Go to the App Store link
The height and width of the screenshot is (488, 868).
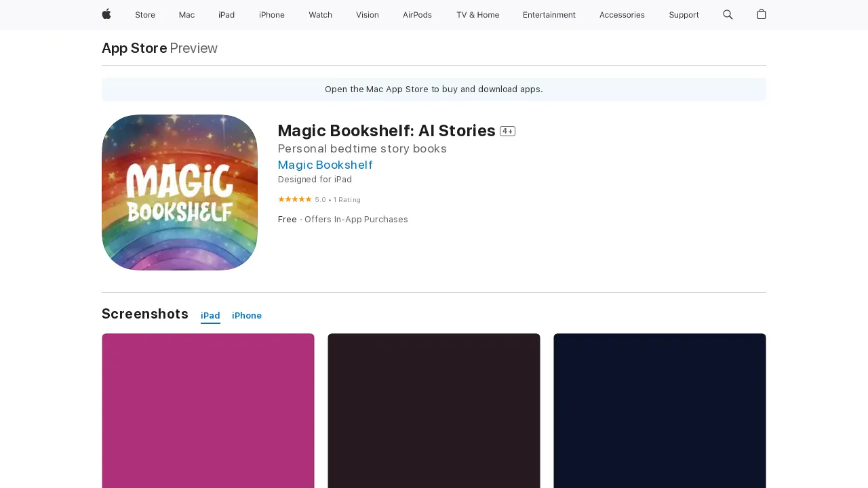coord(134,48)
